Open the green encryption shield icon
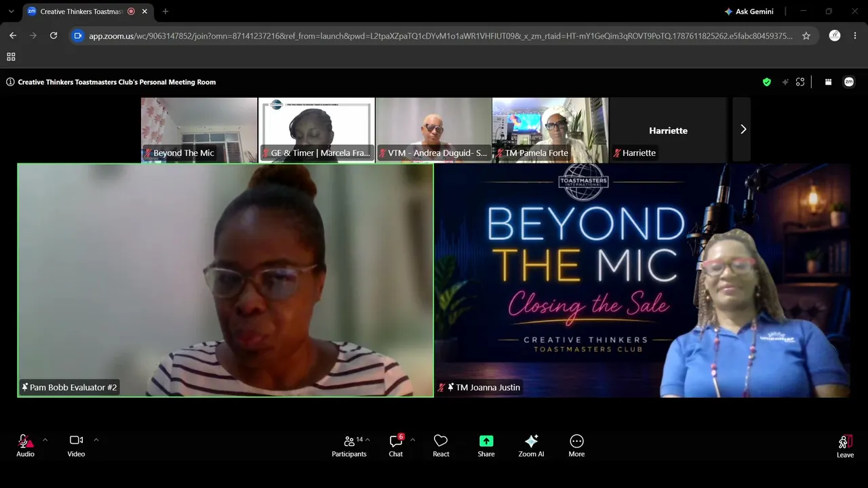This screenshot has height=488, width=868. (767, 82)
